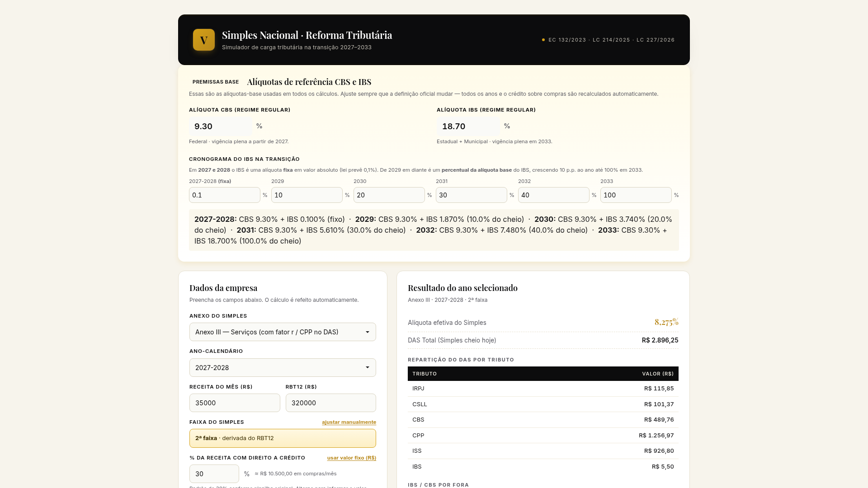Click the ISS value R$ 926,80
Viewport: 868px width, 488px height.
pyautogui.click(x=659, y=451)
